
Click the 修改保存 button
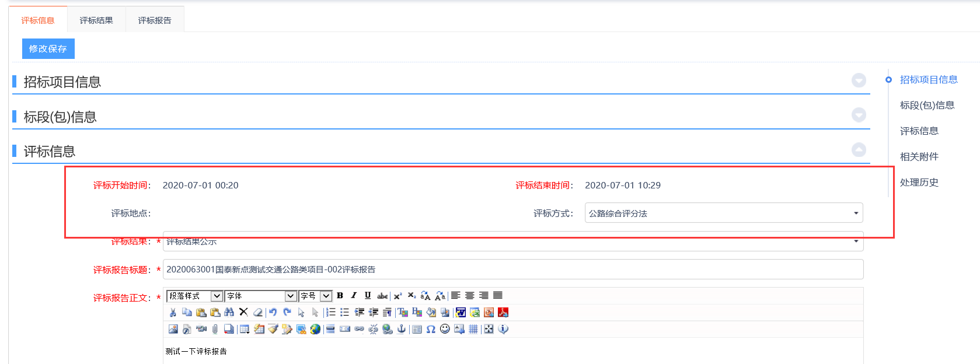[x=48, y=49]
